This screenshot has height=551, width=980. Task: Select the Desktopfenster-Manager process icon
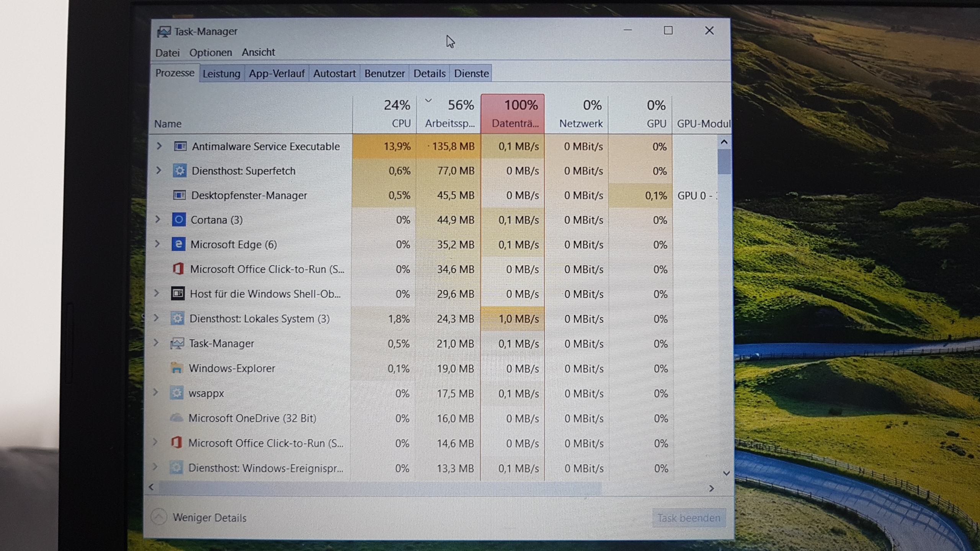(180, 195)
